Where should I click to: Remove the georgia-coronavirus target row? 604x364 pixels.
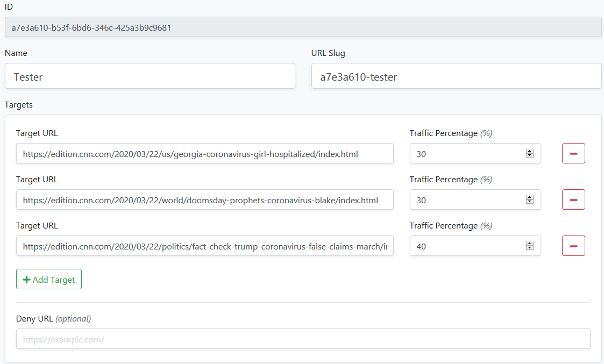[x=573, y=153]
